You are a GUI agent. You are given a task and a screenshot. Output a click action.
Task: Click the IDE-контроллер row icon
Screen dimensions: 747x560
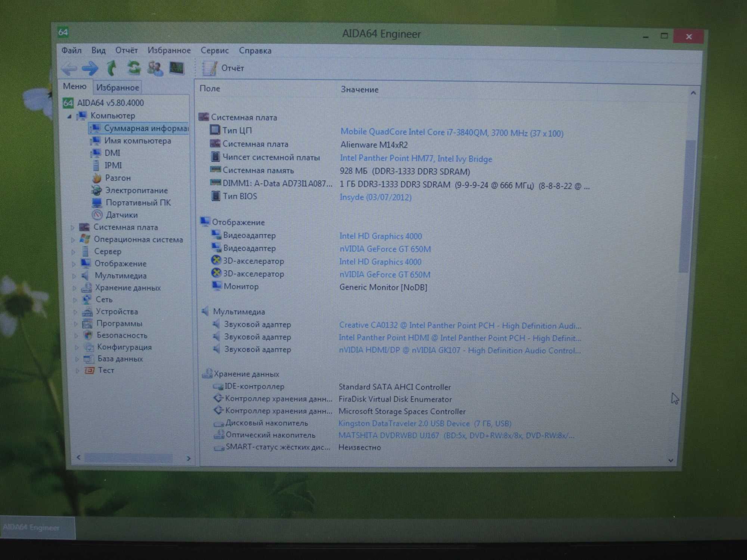coord(218,386)
